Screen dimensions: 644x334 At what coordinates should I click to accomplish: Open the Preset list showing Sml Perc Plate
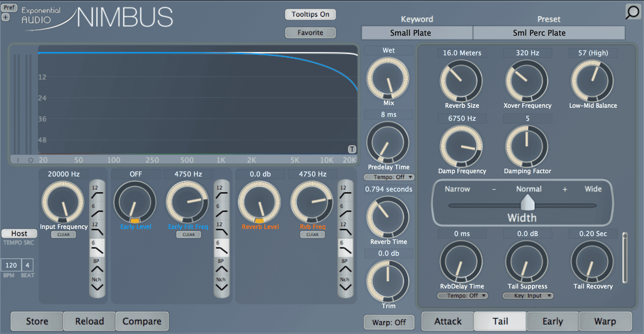pos(549,33)
